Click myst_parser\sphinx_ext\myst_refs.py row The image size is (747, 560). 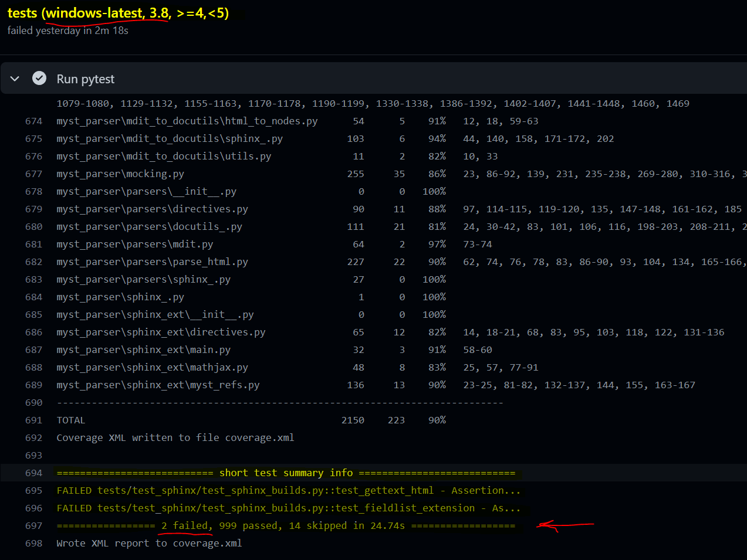click(373, 385)
